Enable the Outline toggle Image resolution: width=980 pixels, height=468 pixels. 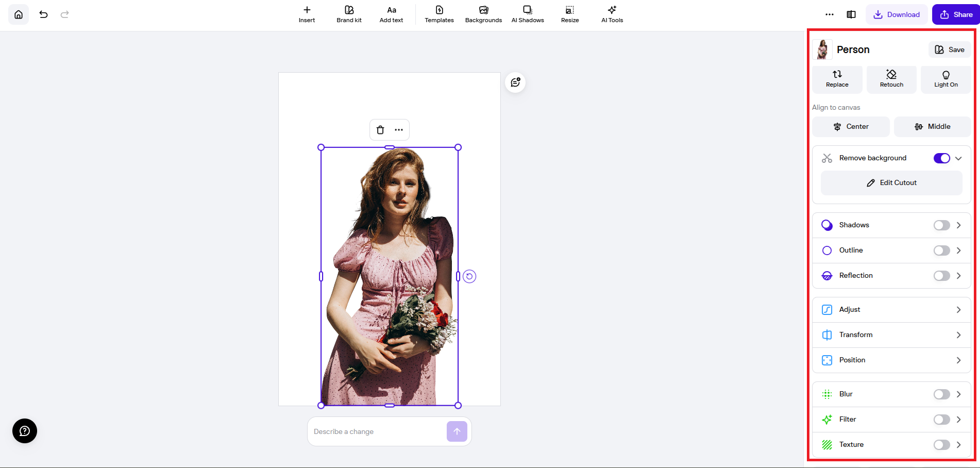pyautogui.click(x=942, y=250)
